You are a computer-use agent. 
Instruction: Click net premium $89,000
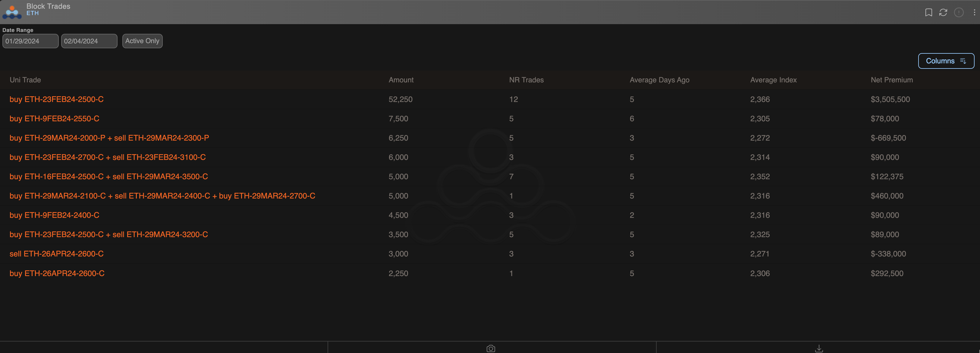[885, 234]
